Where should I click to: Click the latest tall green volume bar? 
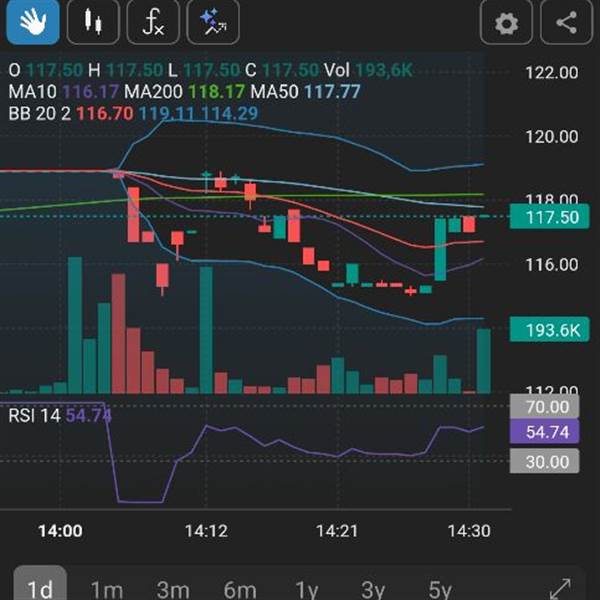click(484, 361)
